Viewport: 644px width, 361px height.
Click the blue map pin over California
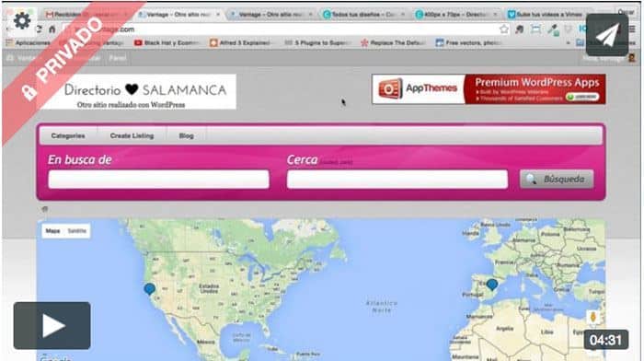149,289
